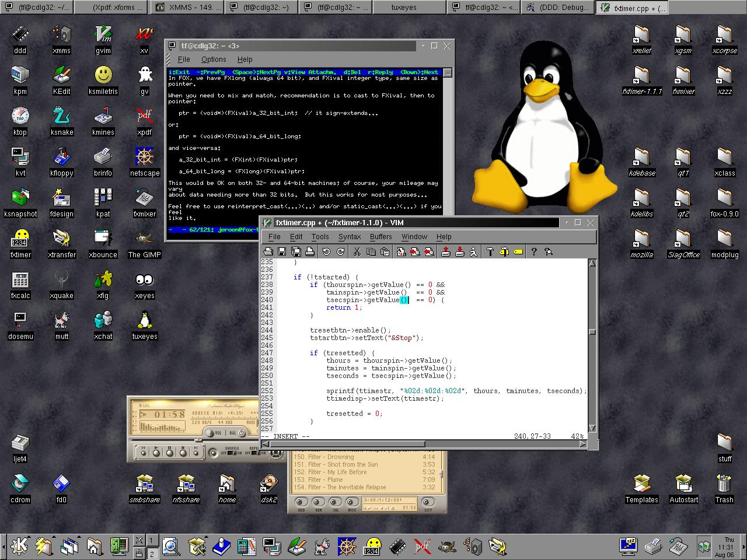Open the VIM Help menu
The height and width of the screenshot is (560, 747).
tap(444, 237)
